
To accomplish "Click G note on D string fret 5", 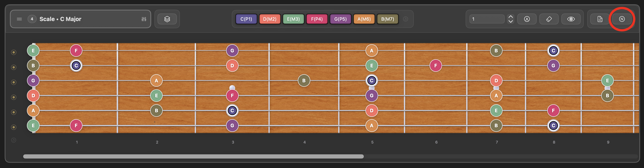I will (372, 96).
